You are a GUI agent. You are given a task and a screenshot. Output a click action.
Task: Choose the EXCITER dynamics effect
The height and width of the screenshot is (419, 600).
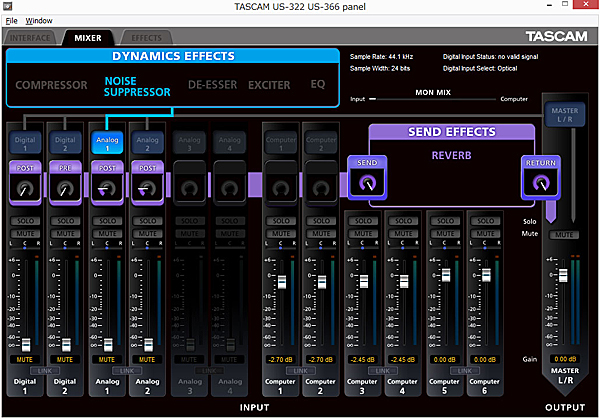269,85
